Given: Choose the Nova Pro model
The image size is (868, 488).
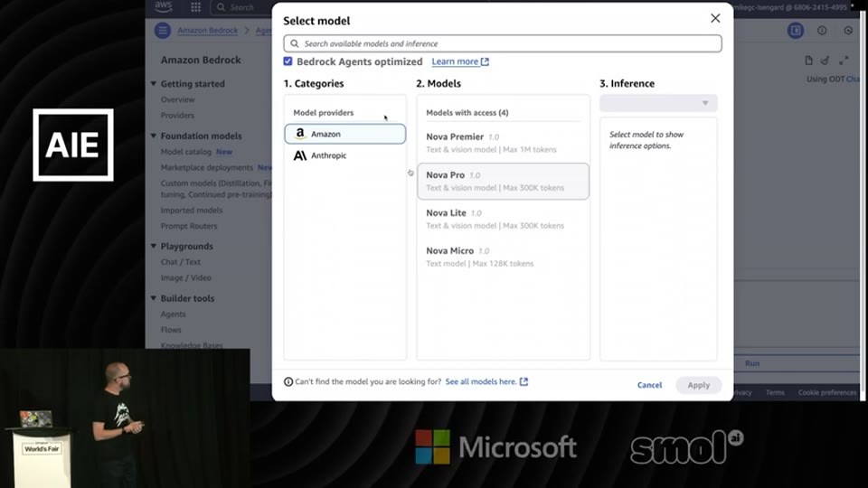Looking at the screenshot, I should point(503,181).
